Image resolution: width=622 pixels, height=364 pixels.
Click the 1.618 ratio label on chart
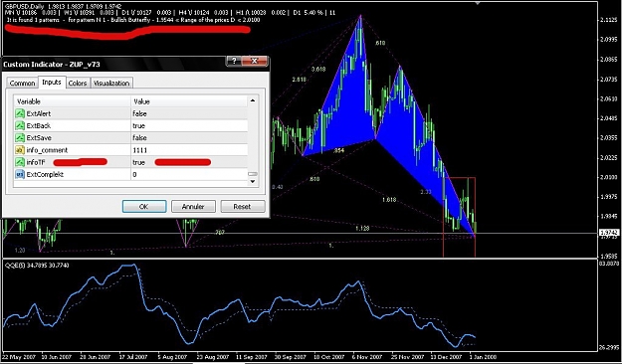pyautogui.click(x=388, y=200)
